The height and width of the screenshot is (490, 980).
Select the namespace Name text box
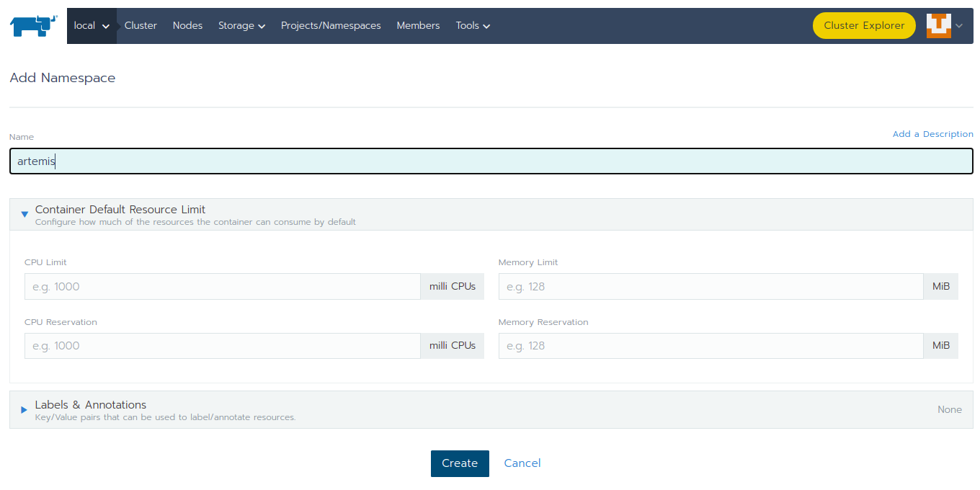pos(490,161)
